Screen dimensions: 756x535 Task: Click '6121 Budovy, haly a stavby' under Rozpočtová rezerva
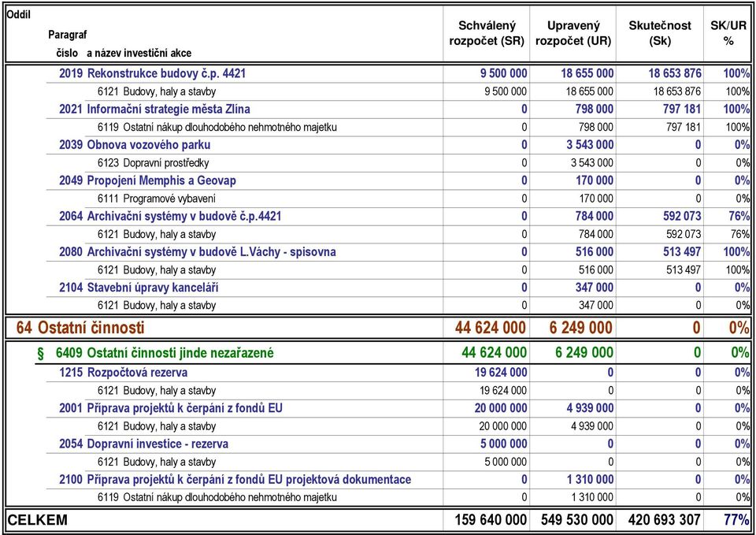click(156, 390)
